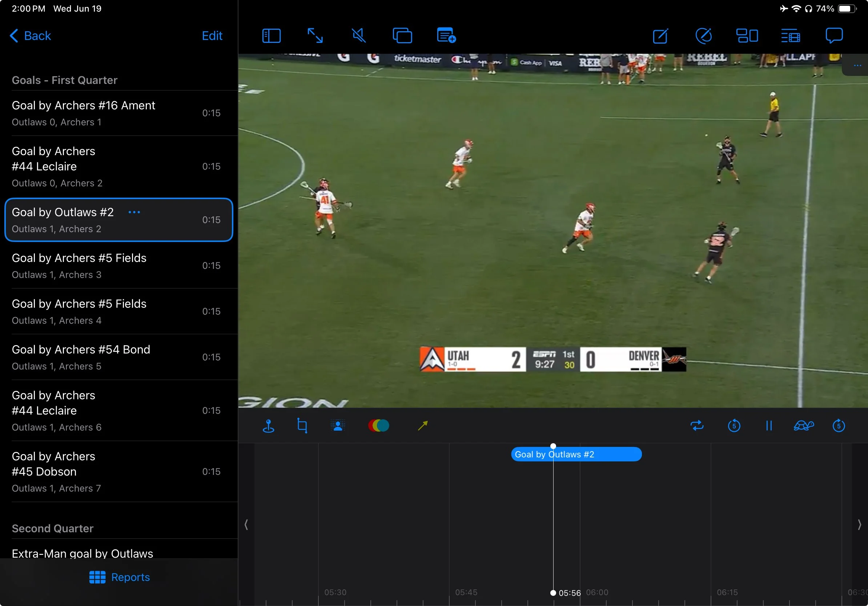
Task: Select the crop tool below the video
Action: (302, 426)
